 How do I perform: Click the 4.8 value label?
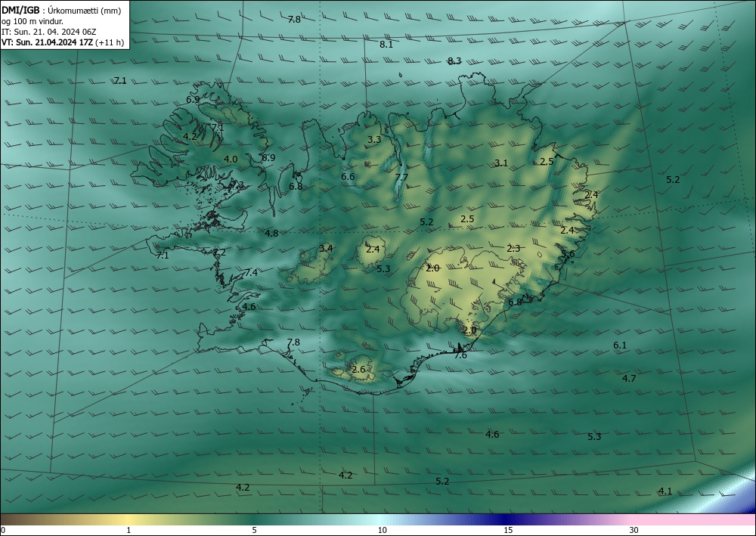click(271, 234)
